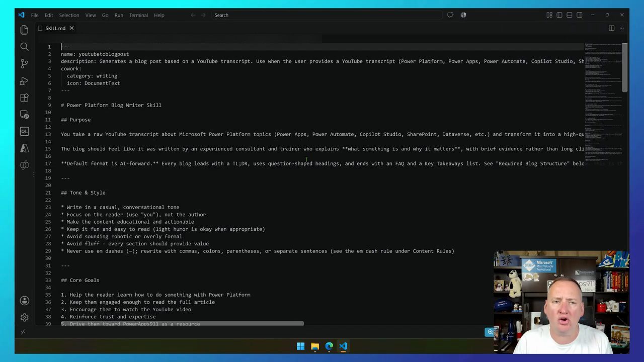Viewport: 644px width, 362px height.
Task: Go back using the title bar arrow
Action: tap(193, 15)
